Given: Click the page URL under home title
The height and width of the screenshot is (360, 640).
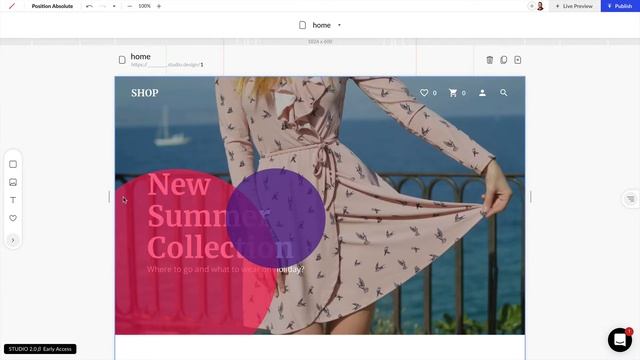Looking at the screenshot, I should pos(167,64).
